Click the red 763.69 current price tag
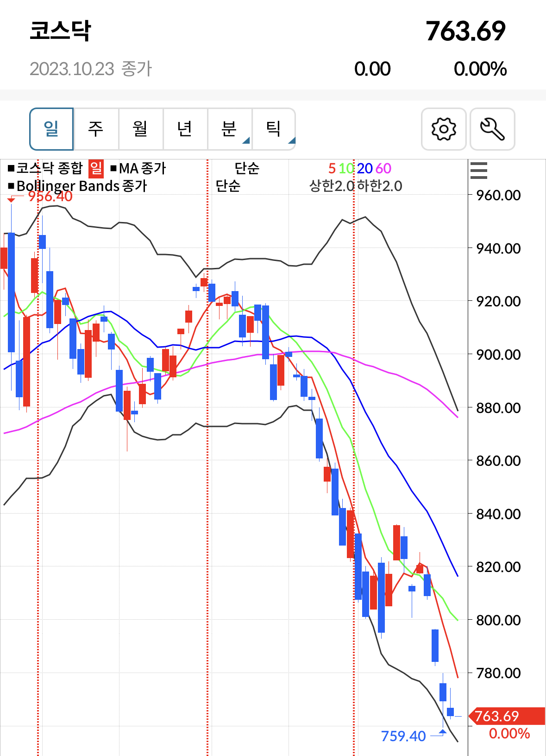This screenshot has width=546, height=756. (507, 716)
